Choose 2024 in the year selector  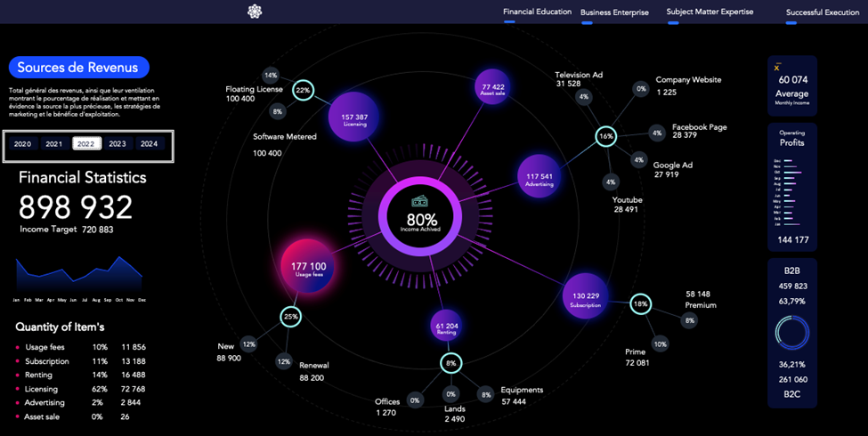(149, 144)
